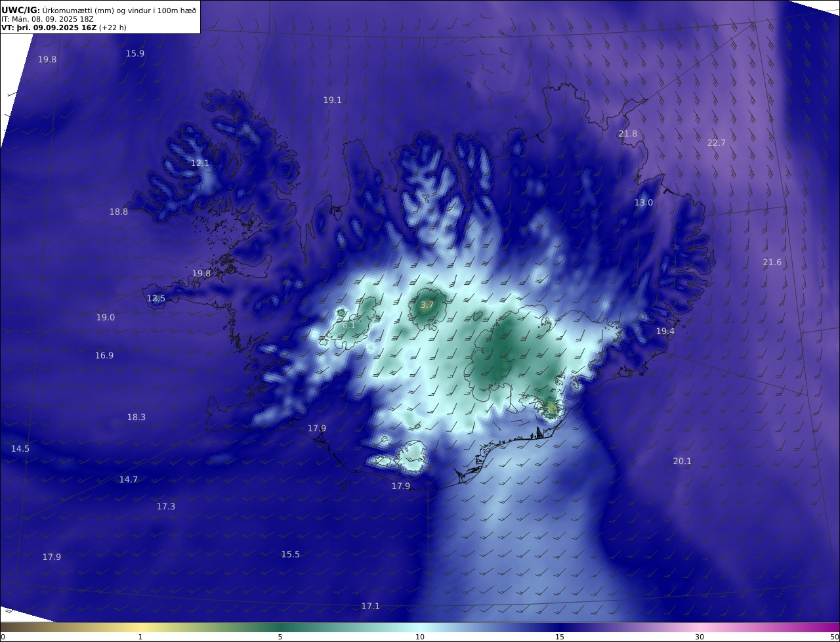840x642 pixels.
Task: Click the 18.8 value label
Action: [119, 211]
